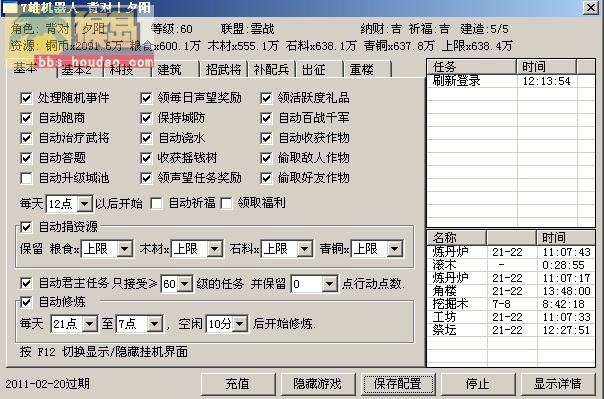The width and height of the screenshot is (604, 399).
Task: Switch to the 招武将 tab
Action: click(223, 70)
